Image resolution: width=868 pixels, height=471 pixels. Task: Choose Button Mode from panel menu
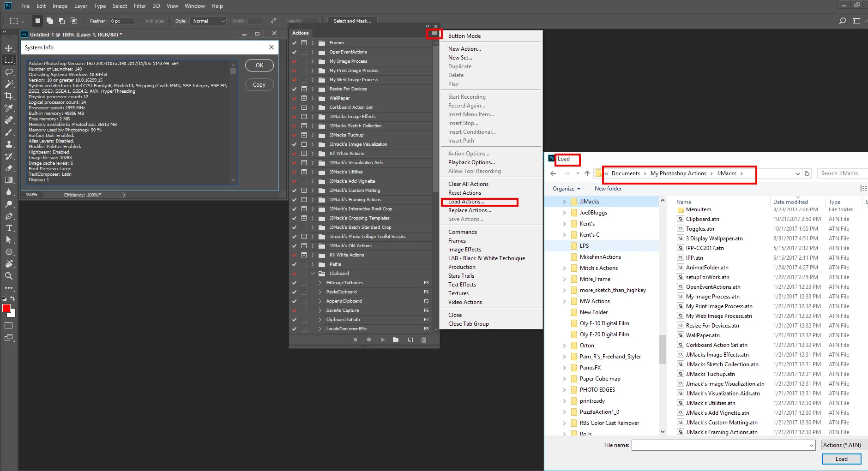464,36
